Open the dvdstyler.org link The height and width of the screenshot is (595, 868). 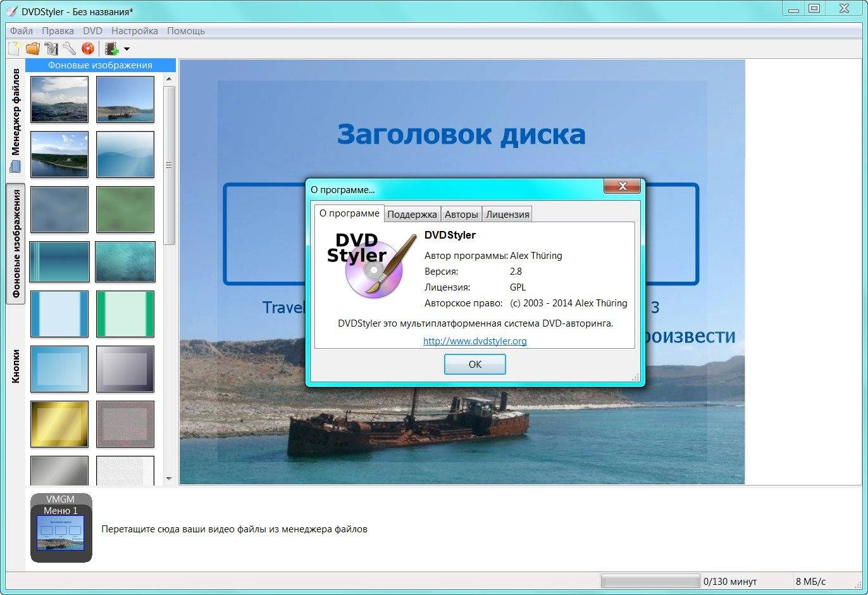pos(475,341)
